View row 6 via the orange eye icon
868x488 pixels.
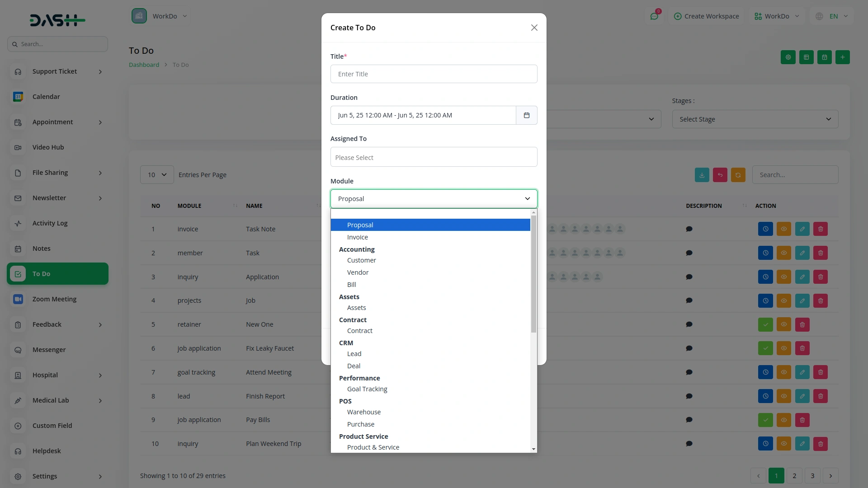784,348
